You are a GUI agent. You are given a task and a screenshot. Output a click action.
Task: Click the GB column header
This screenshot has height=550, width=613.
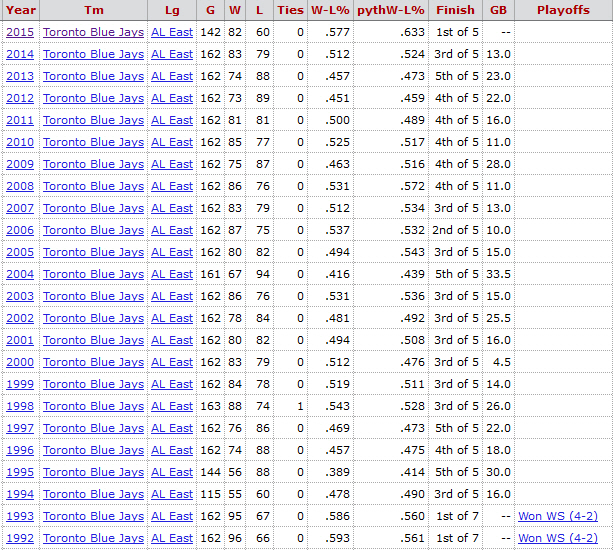[498, 10]
